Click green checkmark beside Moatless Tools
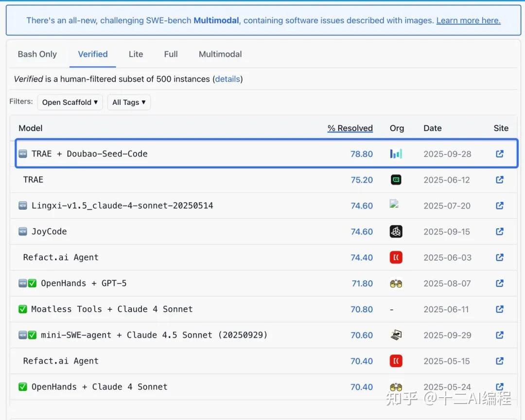The height and width of the screenshot is (420, 525). [23, 309]
